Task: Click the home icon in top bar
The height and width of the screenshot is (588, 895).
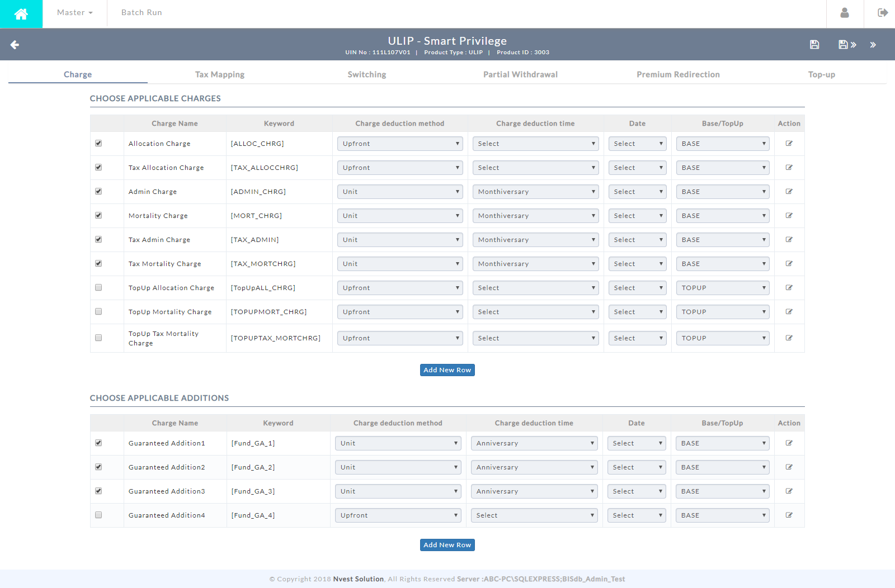Action: [21, 14]
